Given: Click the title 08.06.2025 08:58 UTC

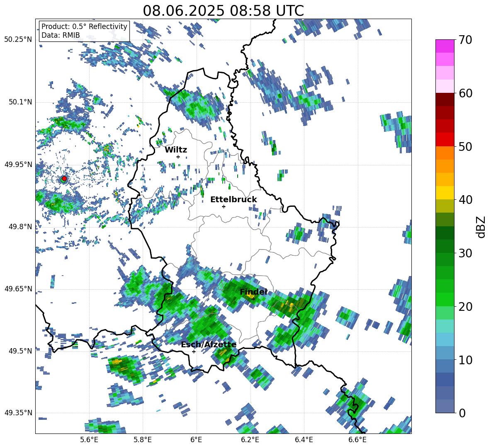Looking at the screenshot, I should 223,11.
